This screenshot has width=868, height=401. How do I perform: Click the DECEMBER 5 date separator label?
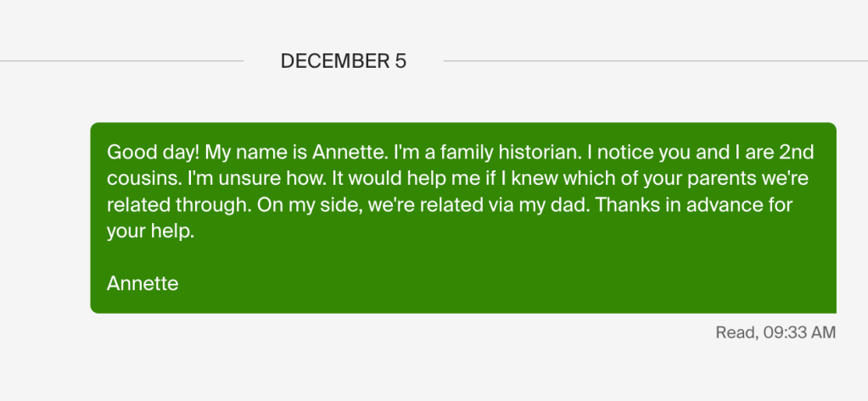pos(343,61)
